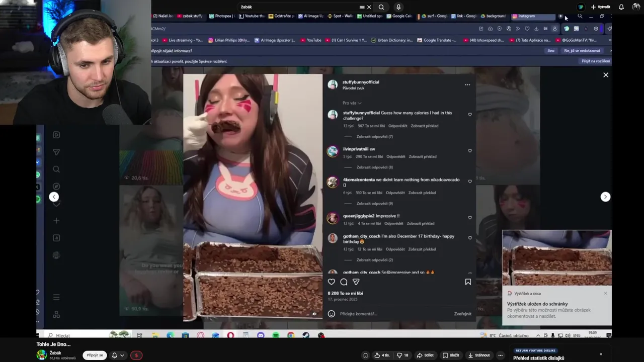Like the YouTube video (4 tis.)
Screen dimensions: 644x362
tap(382, 355)
